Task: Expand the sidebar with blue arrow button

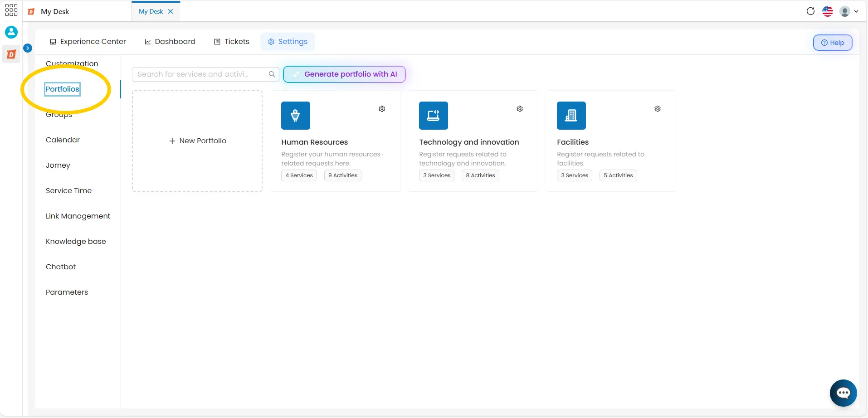Action: click(28, 48)
